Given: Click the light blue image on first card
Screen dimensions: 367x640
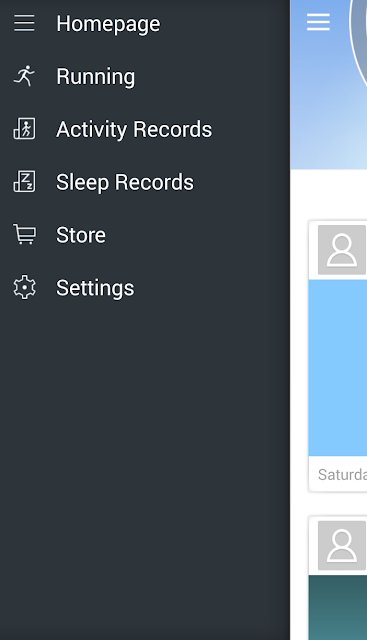Looking at the screenshot, I should 338,368.
